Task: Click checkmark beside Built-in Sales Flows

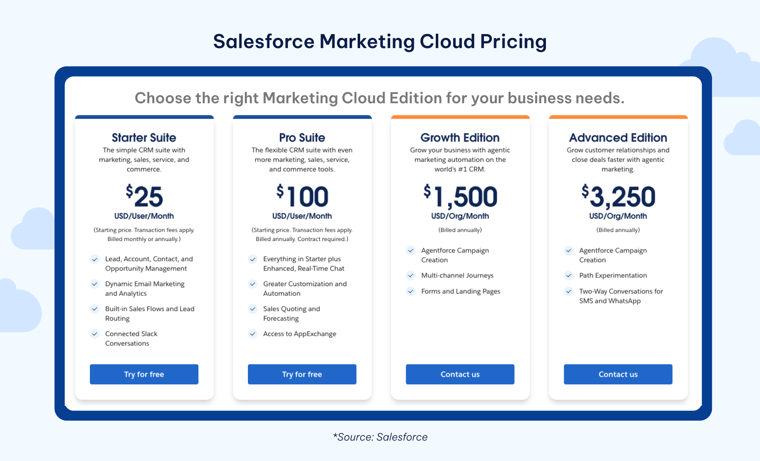Action: (x=95, y=309)
